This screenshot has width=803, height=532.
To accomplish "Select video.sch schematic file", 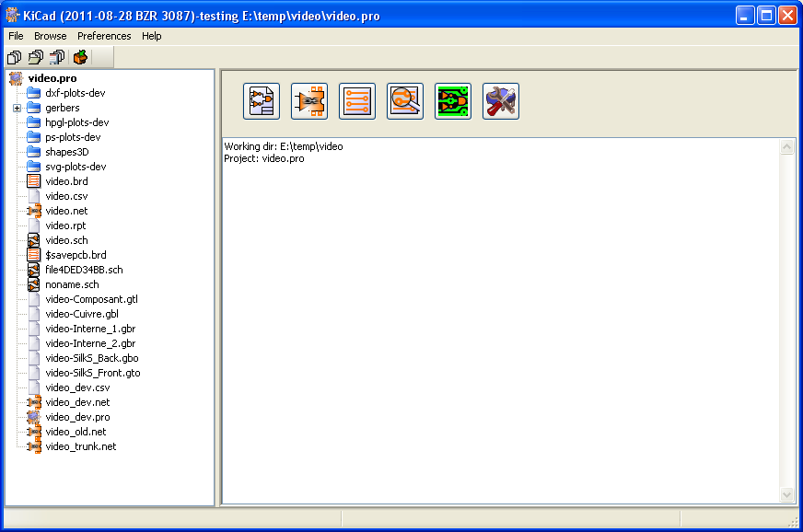I will pos(66,240).
